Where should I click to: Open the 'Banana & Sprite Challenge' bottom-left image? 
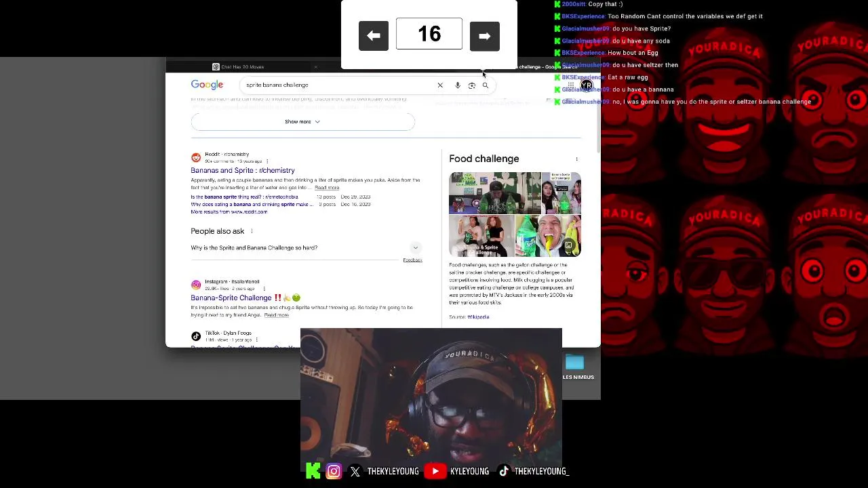point(481,236)
